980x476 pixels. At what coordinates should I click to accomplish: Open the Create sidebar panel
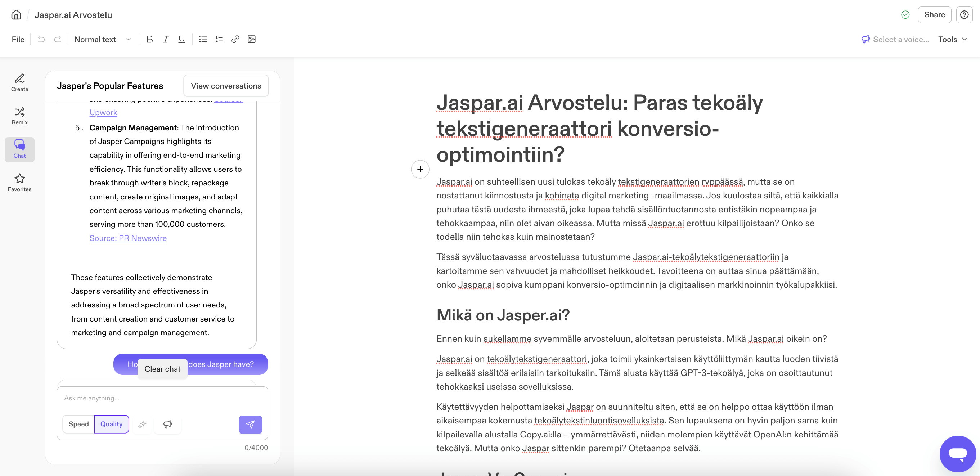[20, 82]
